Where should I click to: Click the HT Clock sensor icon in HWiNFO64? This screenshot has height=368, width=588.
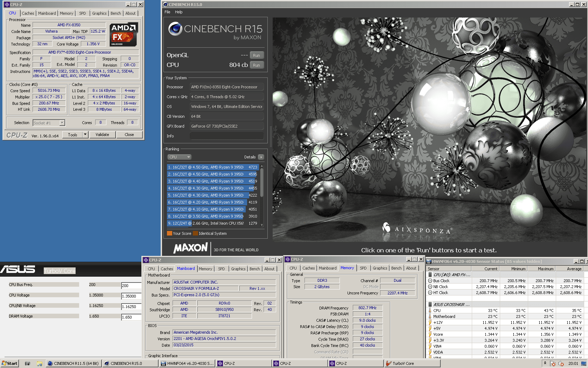(430, 293)
